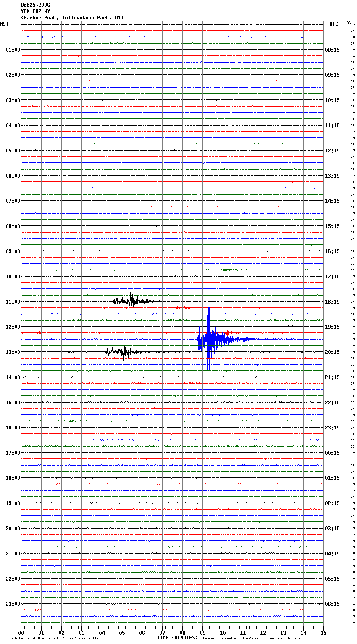Click the Parker Peak, Yellowstone Park location title
The height and width of the screenshot is (644, 357).
point(72,18)
